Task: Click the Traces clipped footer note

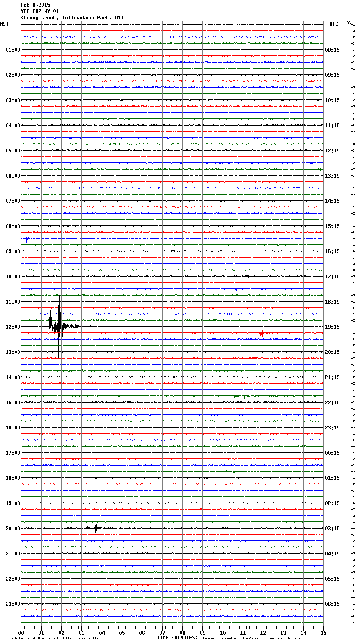Action: (x=254, y=638)
